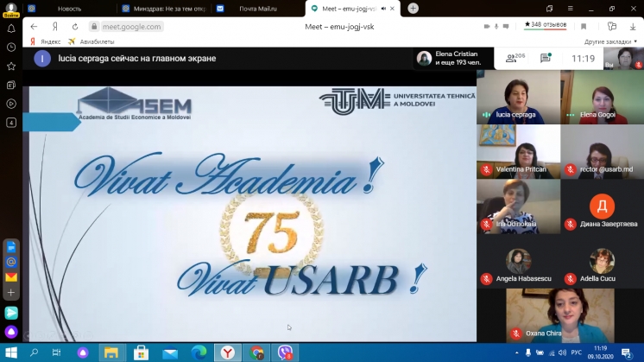
Task: Select Valentina Pritcan video tile
Action: [x=518, y=151]
